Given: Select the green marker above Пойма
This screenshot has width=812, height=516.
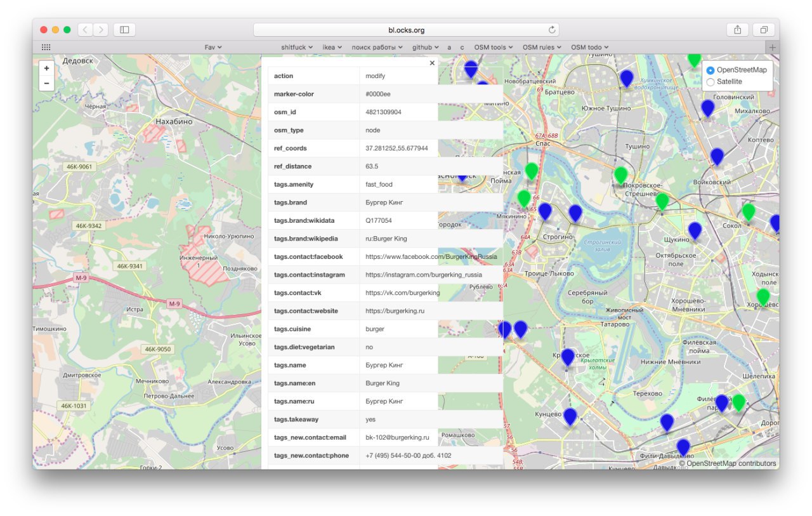Looking at the screenshot, I should point(532,171).
